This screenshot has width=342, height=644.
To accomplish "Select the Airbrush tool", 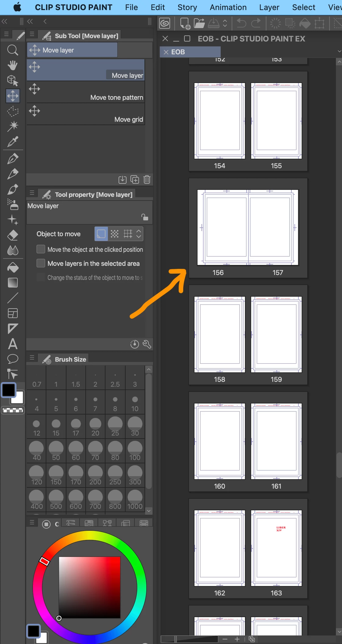I will 12,204.
